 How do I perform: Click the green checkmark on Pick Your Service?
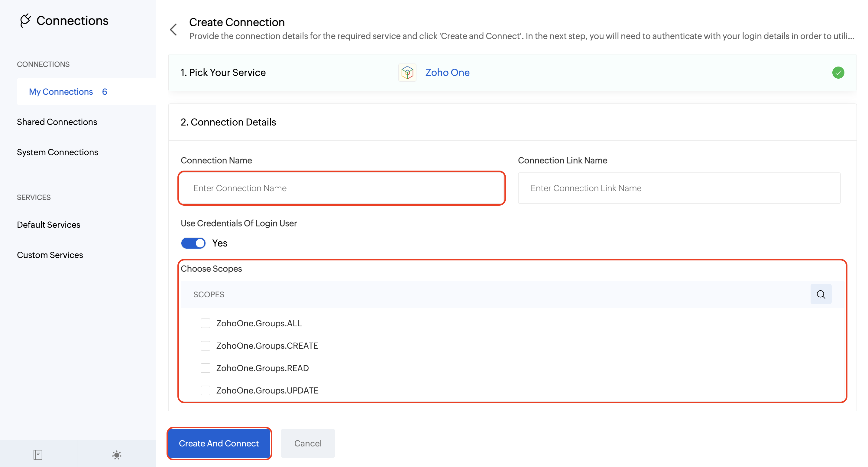tap(838, 73)
